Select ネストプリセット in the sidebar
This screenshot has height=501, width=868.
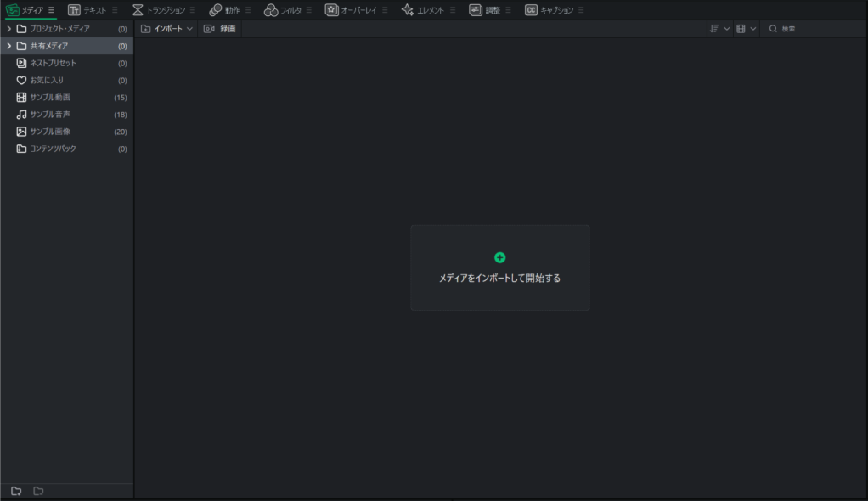53,63
